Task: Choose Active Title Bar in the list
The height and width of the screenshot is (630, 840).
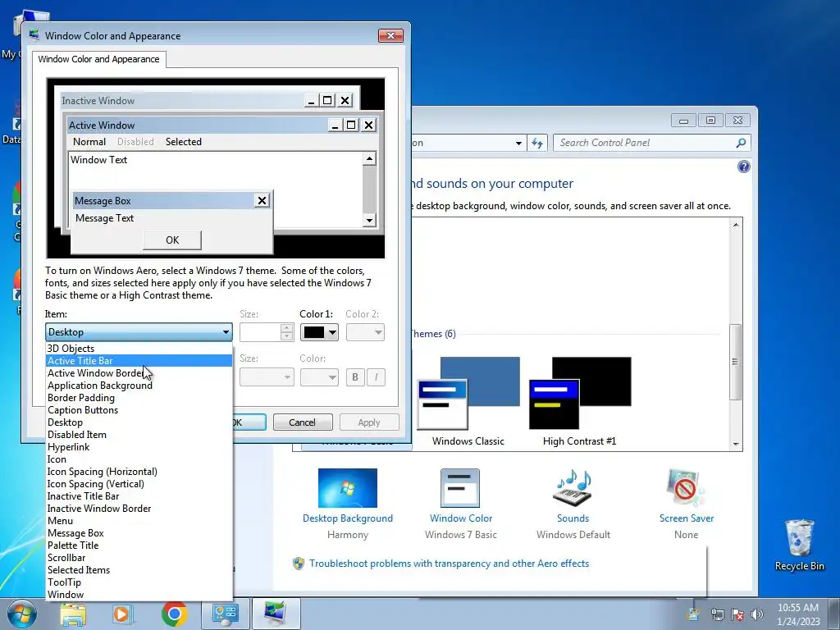Action: tap(139, 361)
